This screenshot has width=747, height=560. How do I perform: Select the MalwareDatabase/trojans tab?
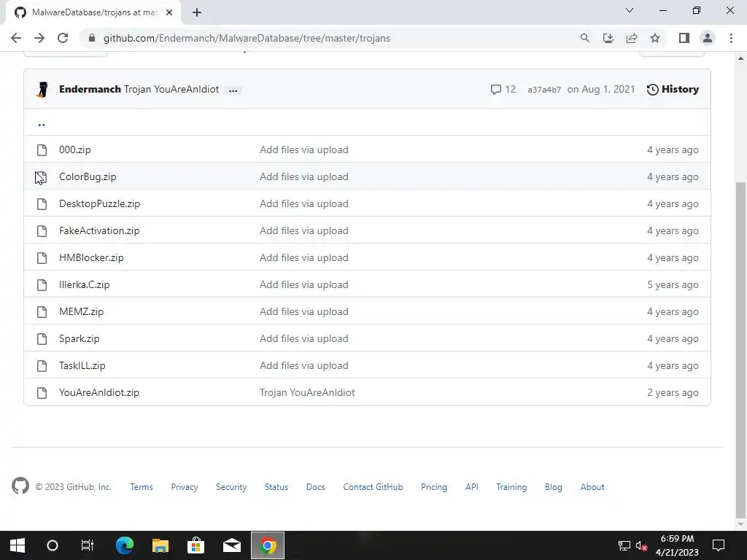point(93,12)
